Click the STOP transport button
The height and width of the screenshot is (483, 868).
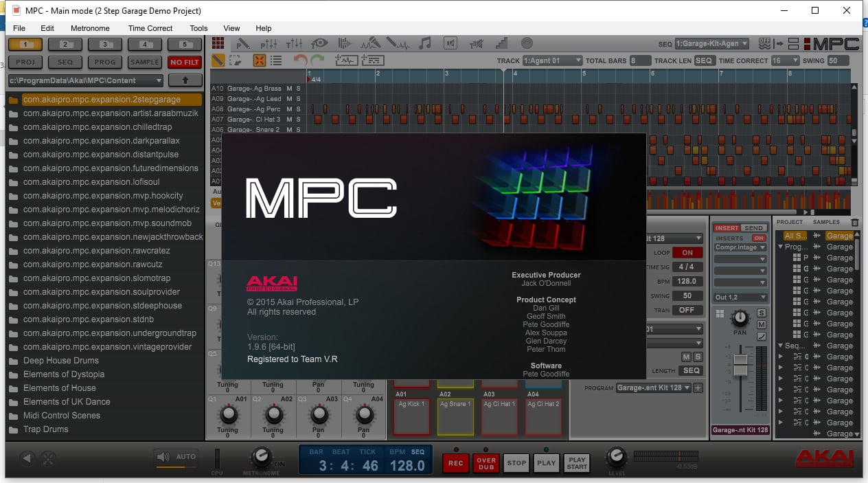click(x=516, y=462)
